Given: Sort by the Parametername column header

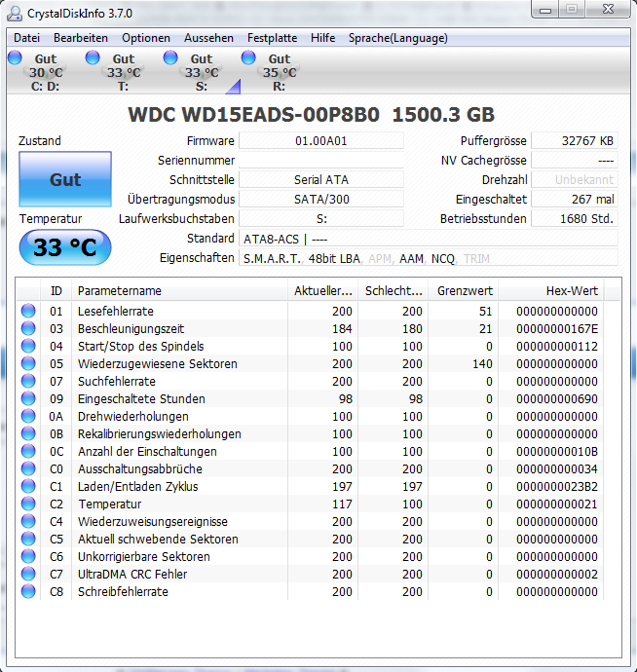Looking at the screenshot, I should point(179,291).
